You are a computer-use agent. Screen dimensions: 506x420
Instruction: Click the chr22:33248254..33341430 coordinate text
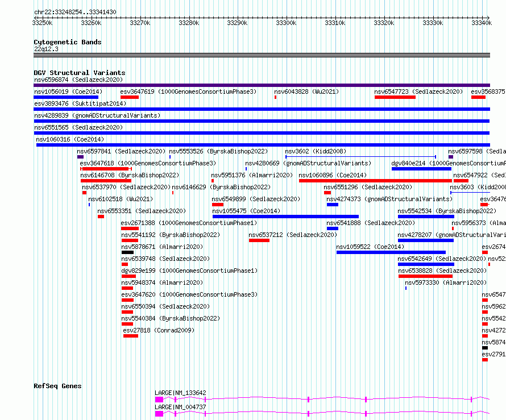pyautogui.click(x=75, y=13)
